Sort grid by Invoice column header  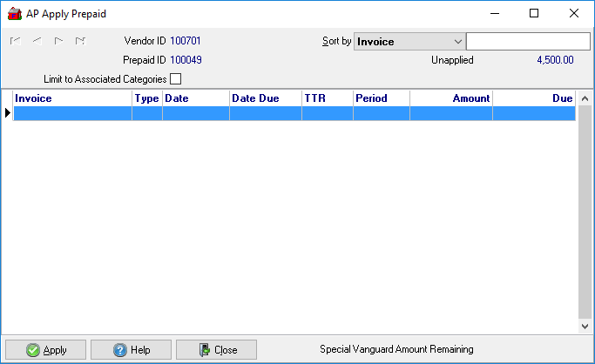tap(71, 98)
